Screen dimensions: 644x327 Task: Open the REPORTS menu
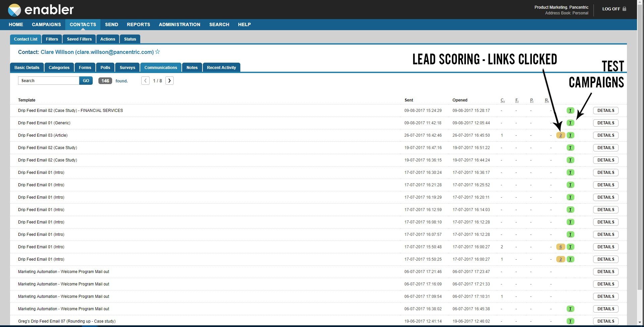point(138,24)
